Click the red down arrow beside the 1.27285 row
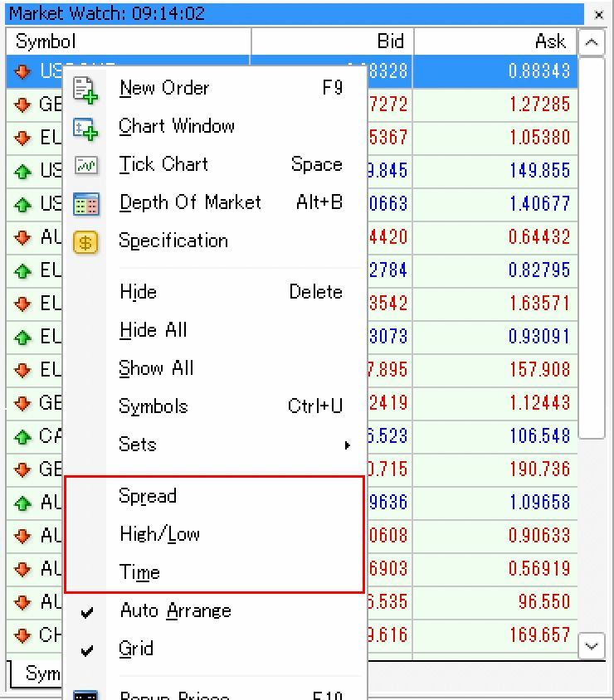This screenshot has width=614, height=700. (x=22, y=105)
